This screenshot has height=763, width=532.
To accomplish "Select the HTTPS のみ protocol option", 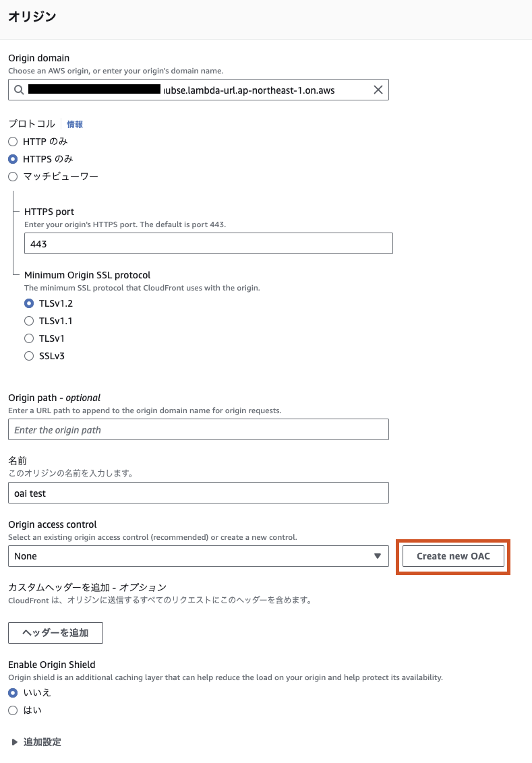I will pyautogui.click(x=13, y=159).
